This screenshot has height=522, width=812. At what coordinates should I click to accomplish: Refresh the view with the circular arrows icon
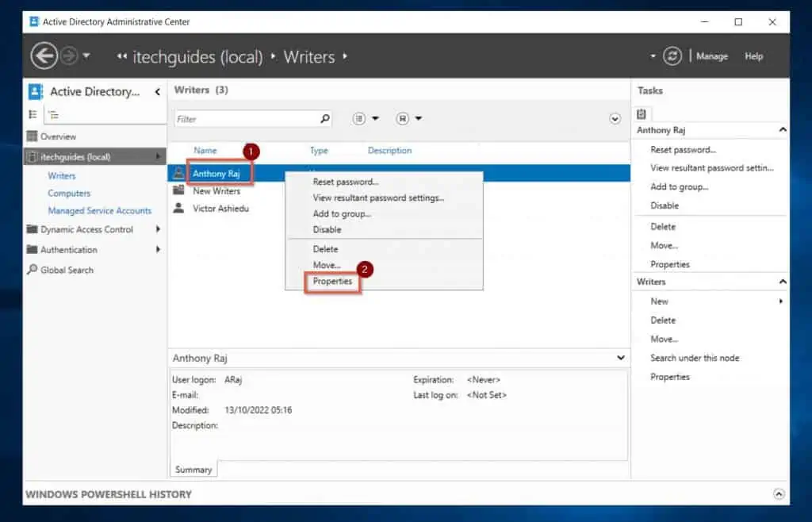pos(672,56)
